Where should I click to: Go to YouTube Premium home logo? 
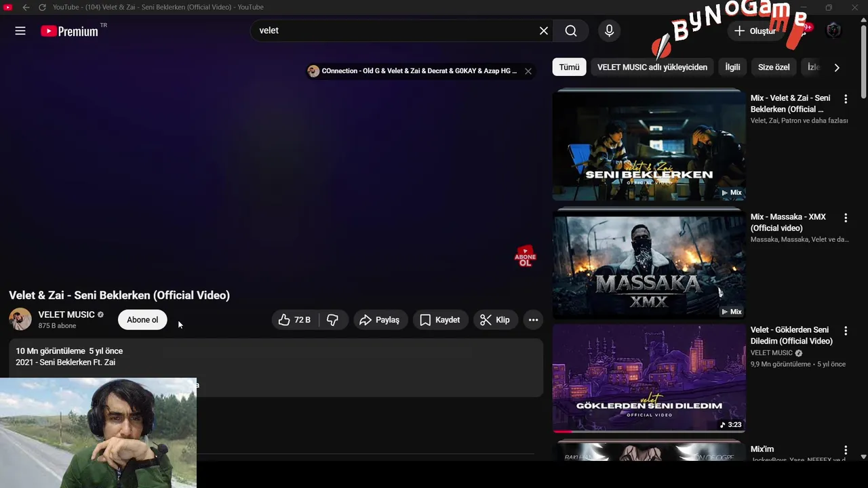[69, 31]
